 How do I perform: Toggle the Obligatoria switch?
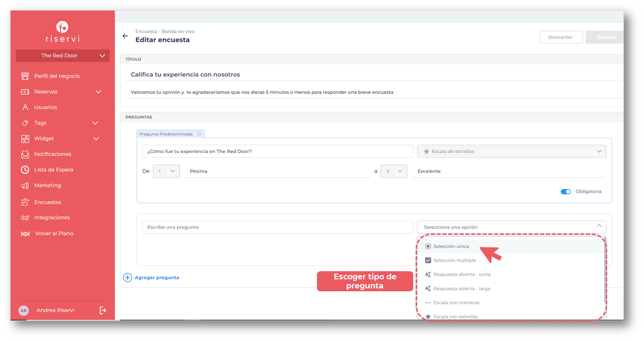coord(565,191)
